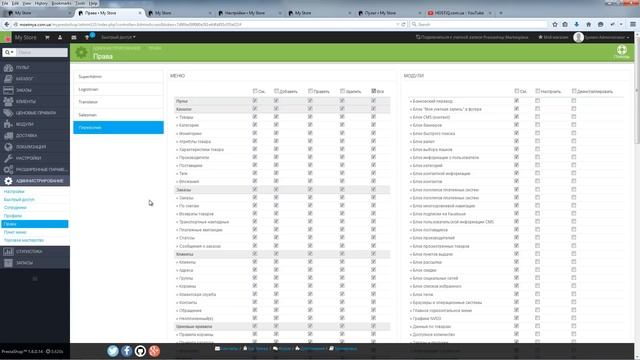
Task: Toggle the Удалить header checkbox in Меню table
Action: point(342,91)
